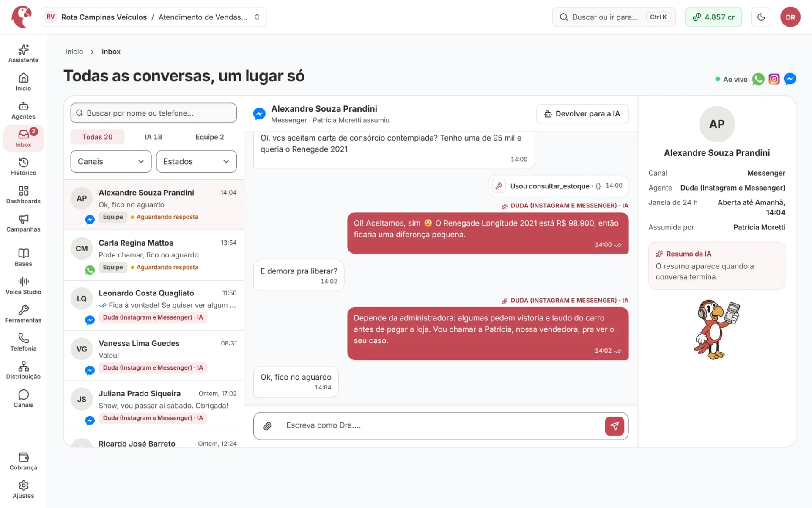Open Cobrança in the sidebar
The height and width of the screenshot is (508, 812).
click(x=23, y=461)
